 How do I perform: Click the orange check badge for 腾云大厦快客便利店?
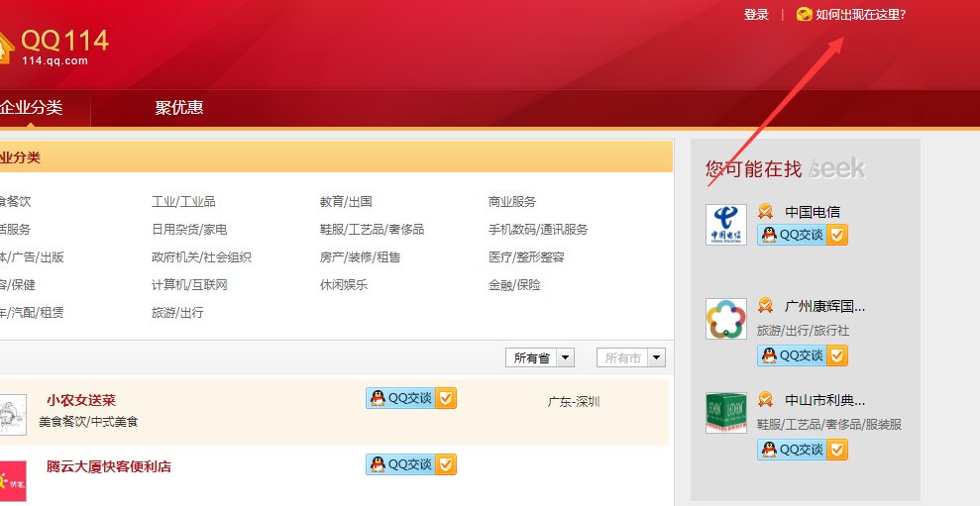tap(446, 464)
